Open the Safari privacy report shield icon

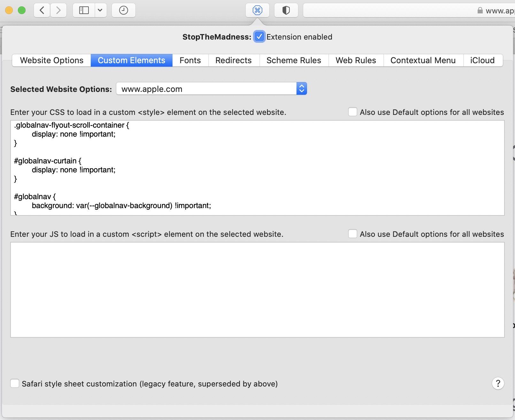tap(286, 10)
